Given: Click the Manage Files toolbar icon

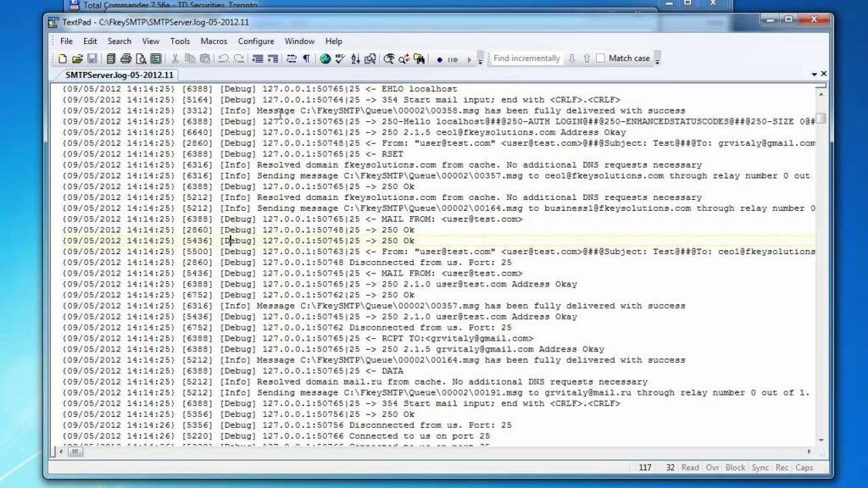Looking at the screenshot, I should pyautogui.click(x=111, y=58).
